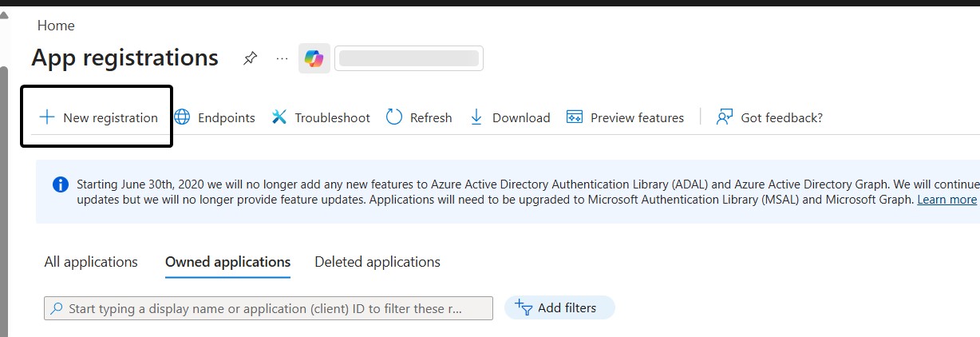980x337 pixels.
Task: Click Add filters button
Action: [x=559, y=307]
